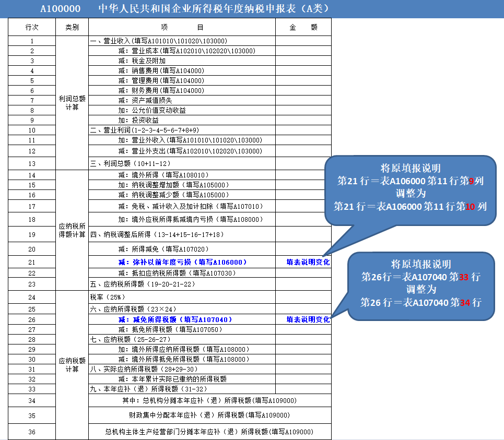This screenshot has width=504, height=440.
Task: Select the 加：纳税调整增加额 row
Action: click(182, 185)
